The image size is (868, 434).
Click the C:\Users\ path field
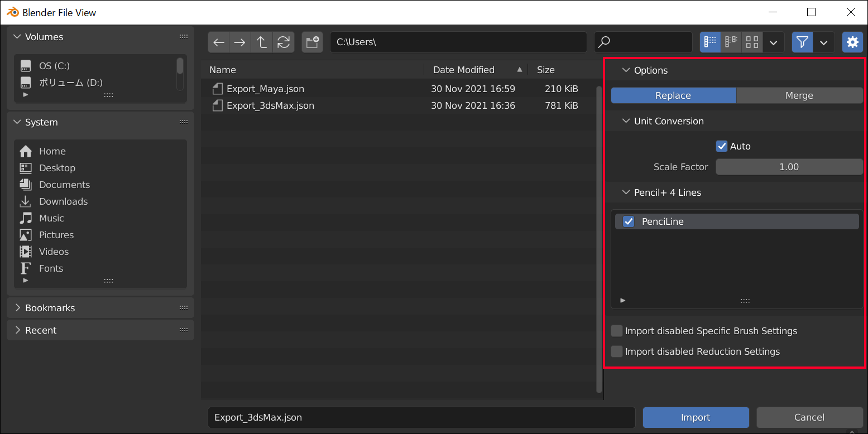point(458,42)
